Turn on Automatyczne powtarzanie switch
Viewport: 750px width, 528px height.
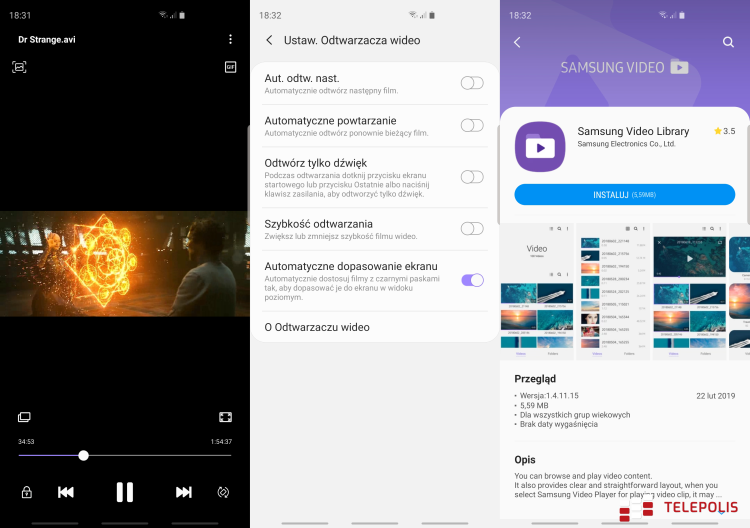tap(472, 125)
